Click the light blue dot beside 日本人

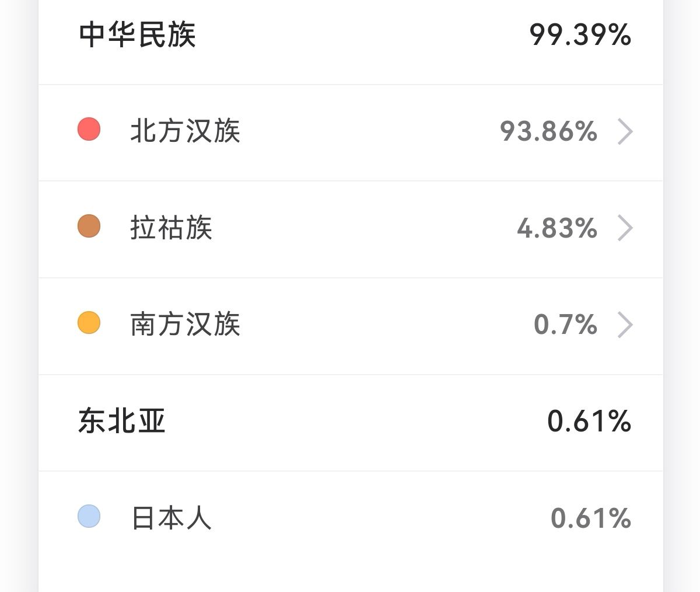[89, 516]
